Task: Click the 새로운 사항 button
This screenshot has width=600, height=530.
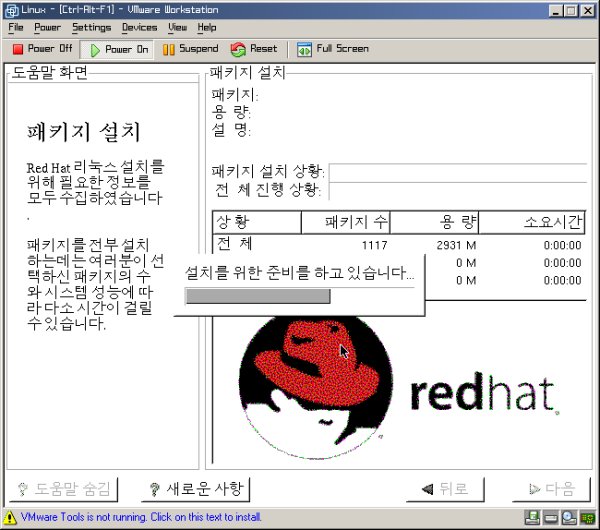Action: [196, 489]
